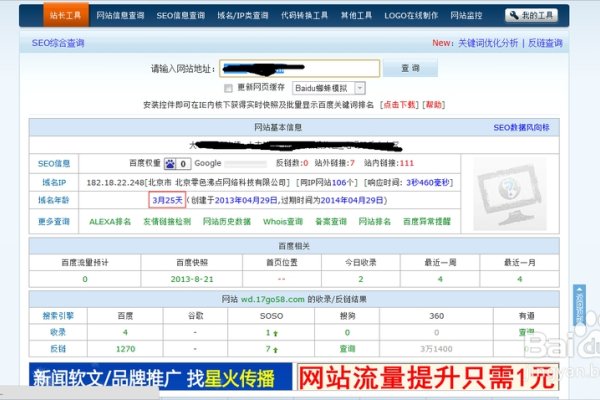Open the 备案查询 link
Image resolution: width=600 pixels, height=400 pixels.
coord(331,222)
